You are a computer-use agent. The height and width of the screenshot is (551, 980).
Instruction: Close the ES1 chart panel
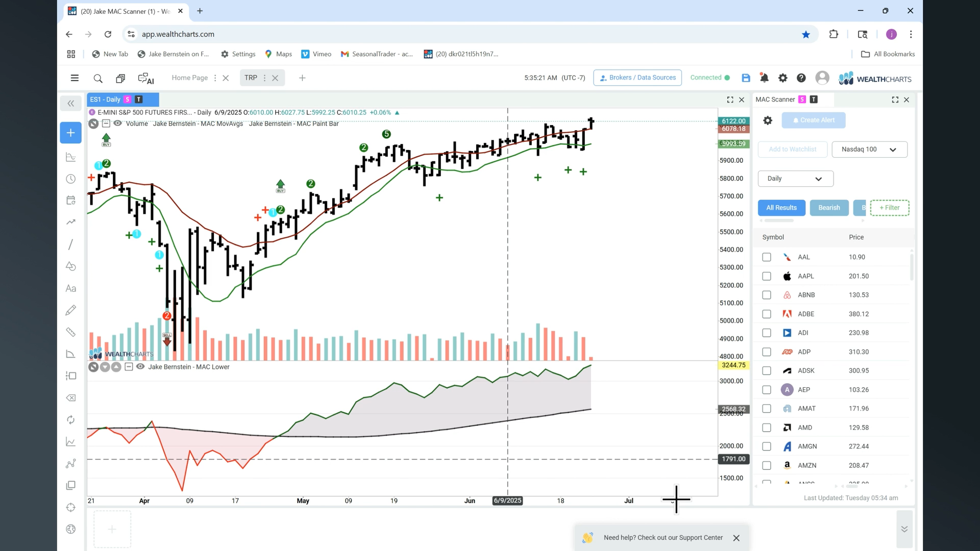(x=742, y=100)
